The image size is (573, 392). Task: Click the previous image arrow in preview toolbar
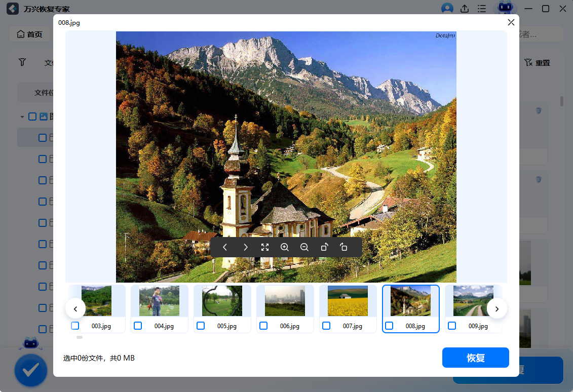click(225, 247)
